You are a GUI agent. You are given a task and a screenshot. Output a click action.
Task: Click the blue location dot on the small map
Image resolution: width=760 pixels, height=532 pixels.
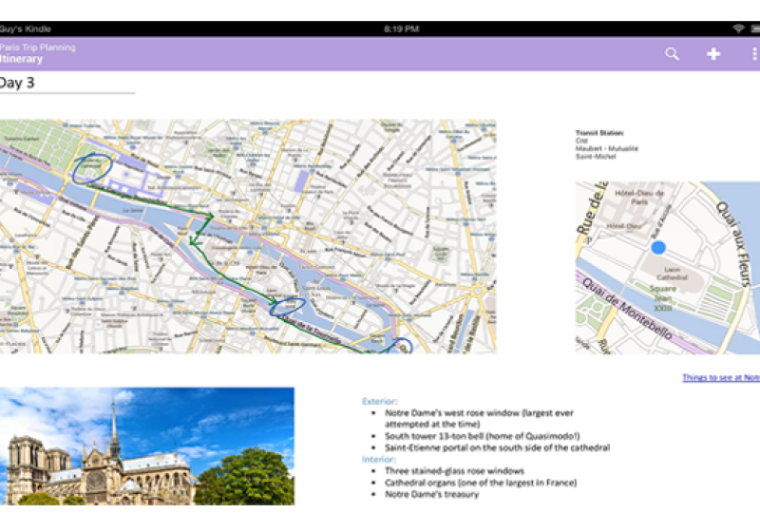point(658,248)
